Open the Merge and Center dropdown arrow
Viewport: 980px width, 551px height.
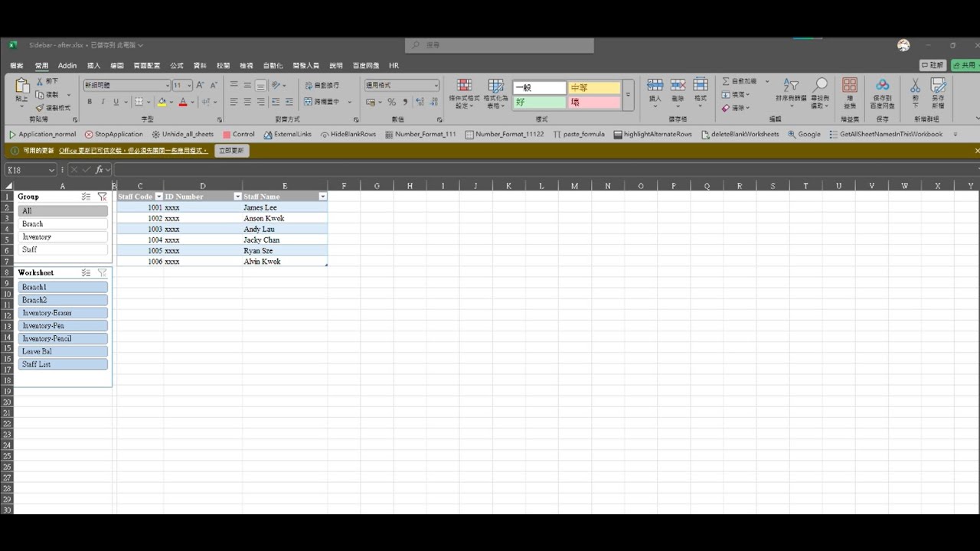pyautogui.click(x=350, y=102)
